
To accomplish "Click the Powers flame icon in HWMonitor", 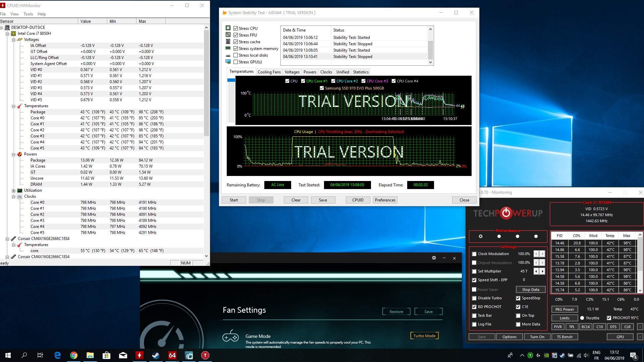I will click(x=19, y=154).
